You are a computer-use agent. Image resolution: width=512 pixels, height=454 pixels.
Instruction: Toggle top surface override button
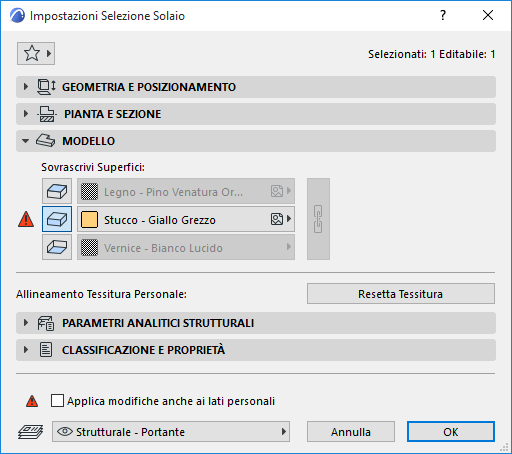tap(57, 191)
